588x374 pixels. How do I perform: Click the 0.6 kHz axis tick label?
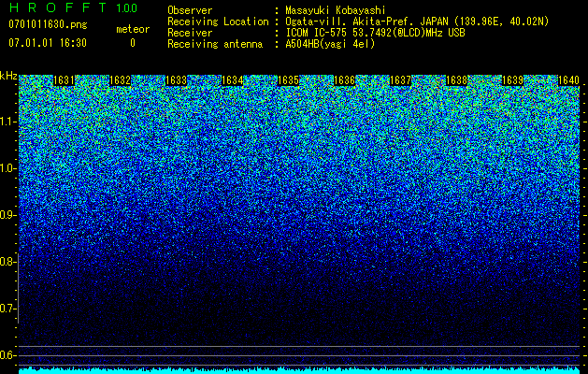click(7, 355)
